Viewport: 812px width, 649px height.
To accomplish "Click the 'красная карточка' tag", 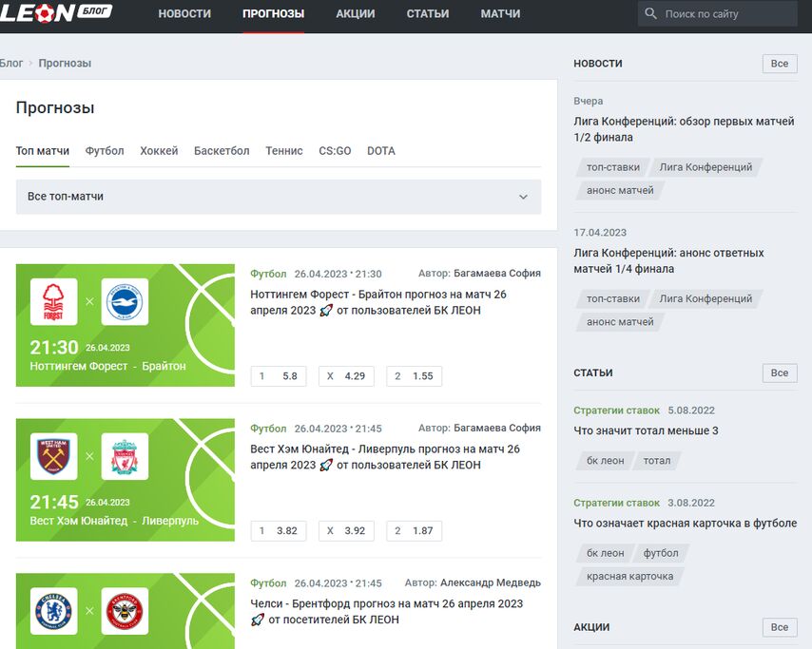I will 629,577.
